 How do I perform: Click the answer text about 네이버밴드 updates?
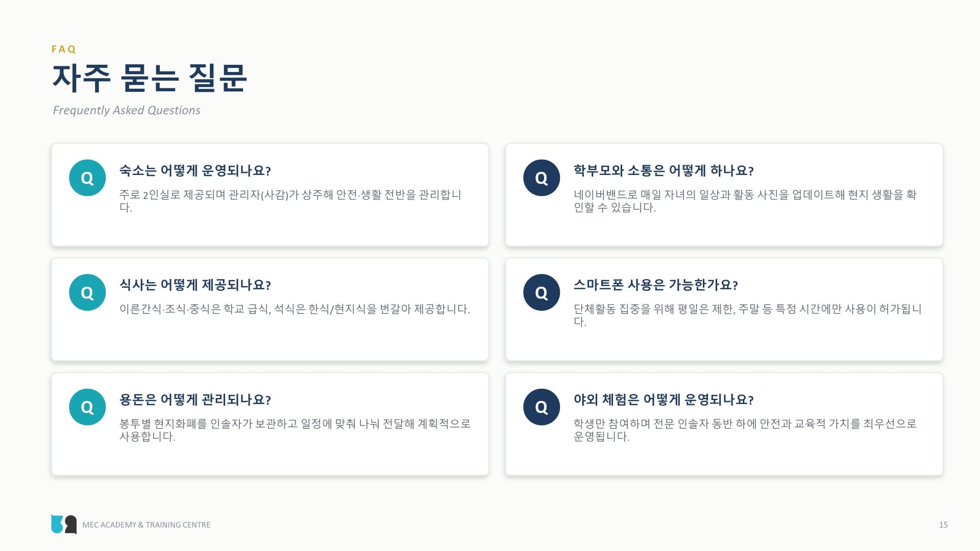pyautogui.click(x=745, y=201)
